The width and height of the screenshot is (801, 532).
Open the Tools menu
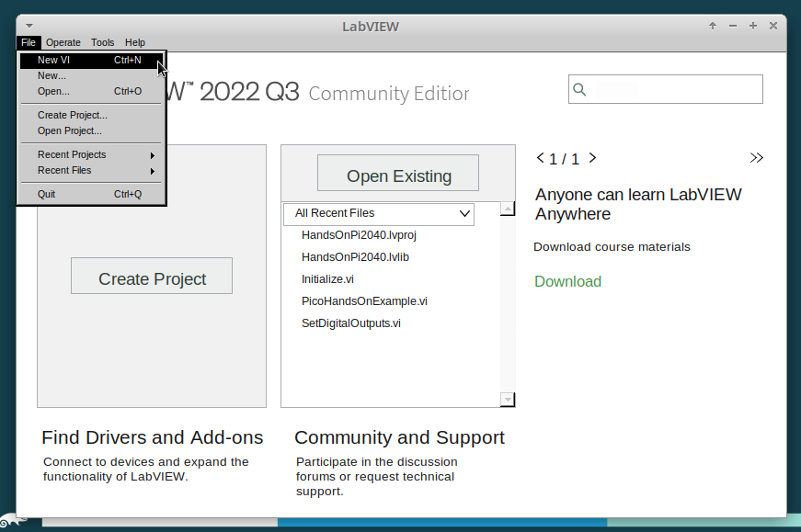point(103,42)
